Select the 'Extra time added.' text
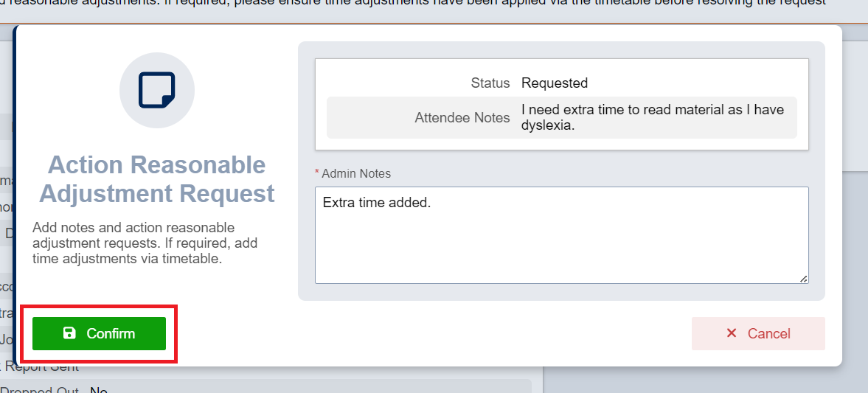Image resolution: width=868 pixels, height=393 pixels. 376,204
